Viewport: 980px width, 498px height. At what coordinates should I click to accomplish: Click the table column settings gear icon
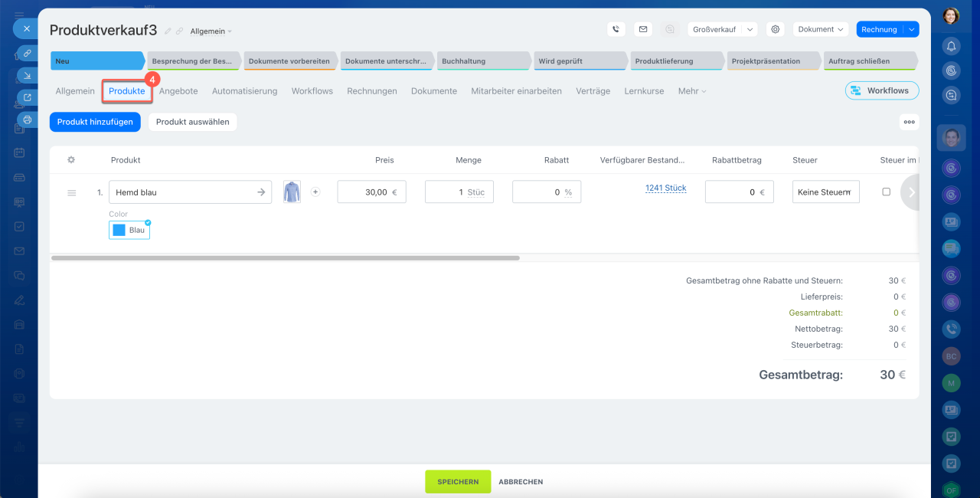[71, 160]
